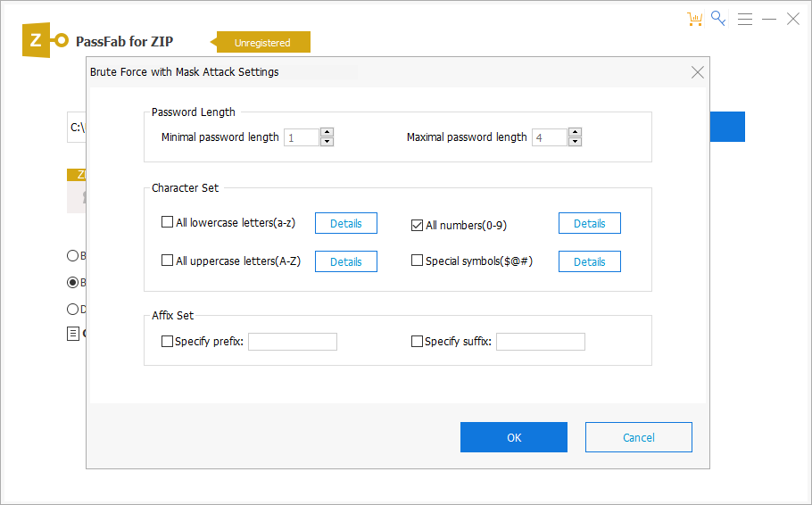The image size is (812, 505).
Task: Decrease maximal password length spinner
Action: point(575,142)
